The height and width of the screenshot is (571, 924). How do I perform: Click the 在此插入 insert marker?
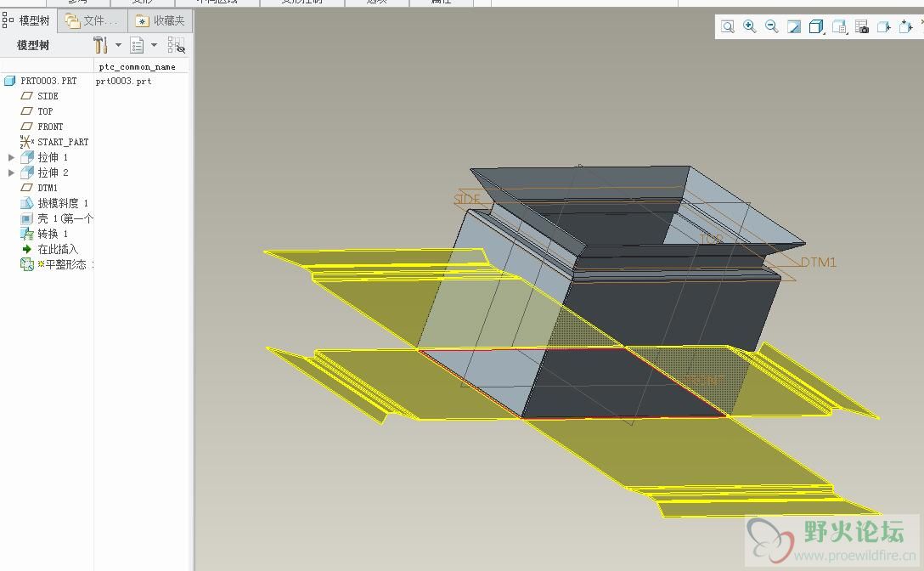point(58,250)
